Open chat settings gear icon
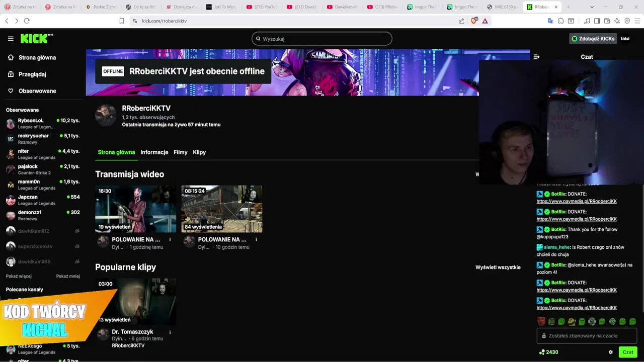644x362 pixels. coord(611,352)
